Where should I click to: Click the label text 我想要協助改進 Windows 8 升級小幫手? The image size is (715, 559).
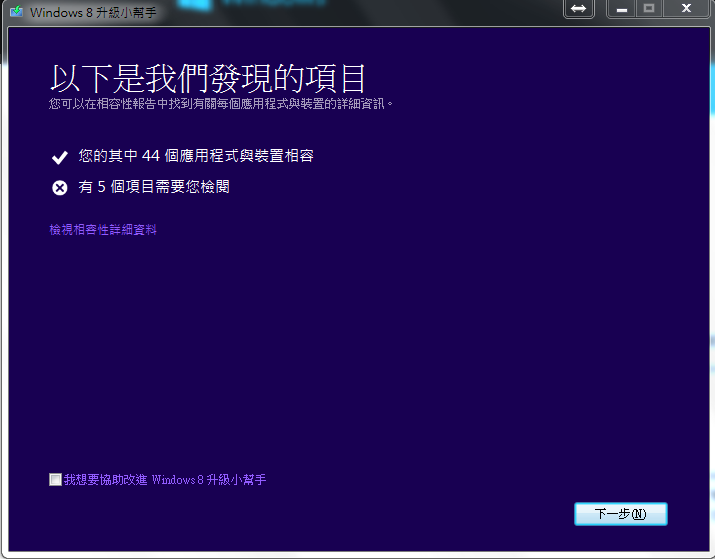165,480
